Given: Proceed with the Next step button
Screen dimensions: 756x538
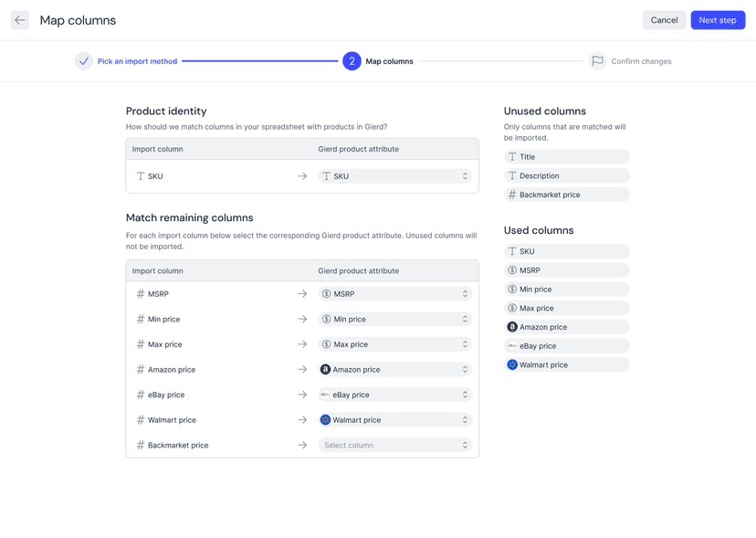Looking at the screenshot, I should (x=717, y=20).
